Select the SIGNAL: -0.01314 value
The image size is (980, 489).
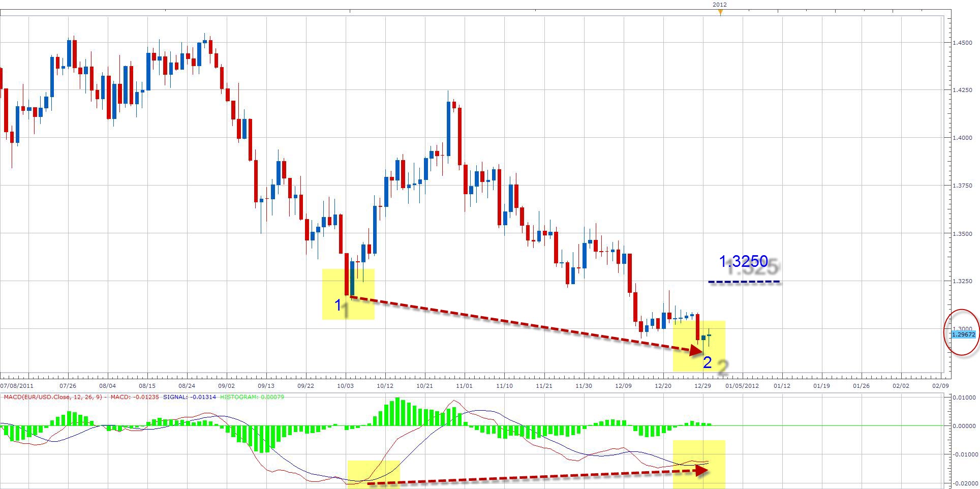(x=189, y=397)
